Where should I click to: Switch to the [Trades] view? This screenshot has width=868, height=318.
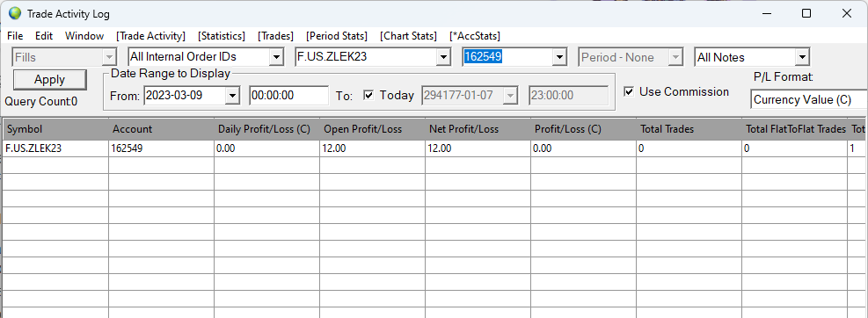tap(275, 36)
